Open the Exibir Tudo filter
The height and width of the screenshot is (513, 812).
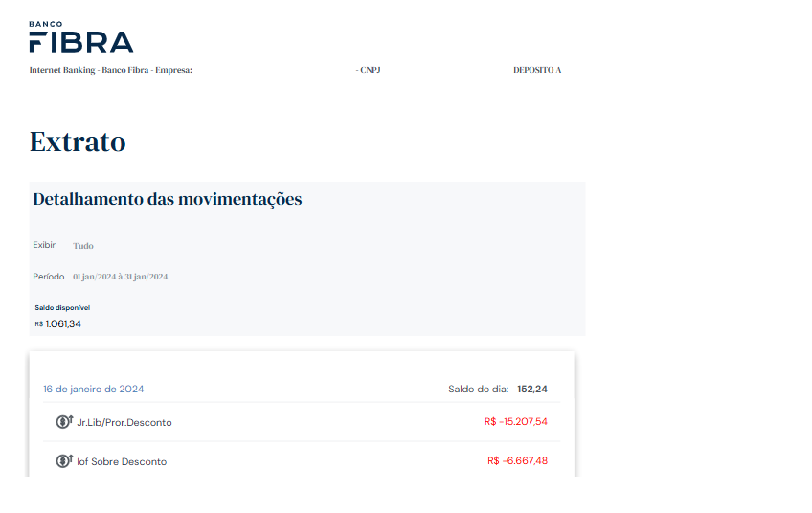click(x=83, y=246)
